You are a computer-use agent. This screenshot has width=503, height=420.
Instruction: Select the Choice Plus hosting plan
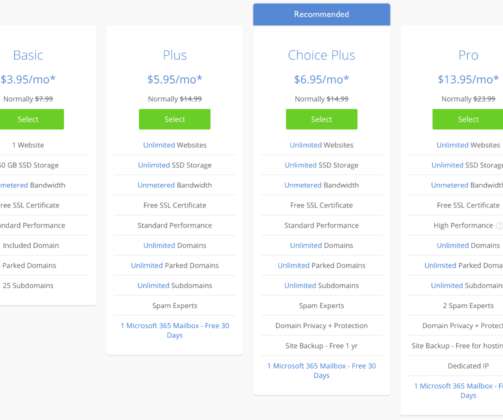pyautogui.click(x=321, y=119)
